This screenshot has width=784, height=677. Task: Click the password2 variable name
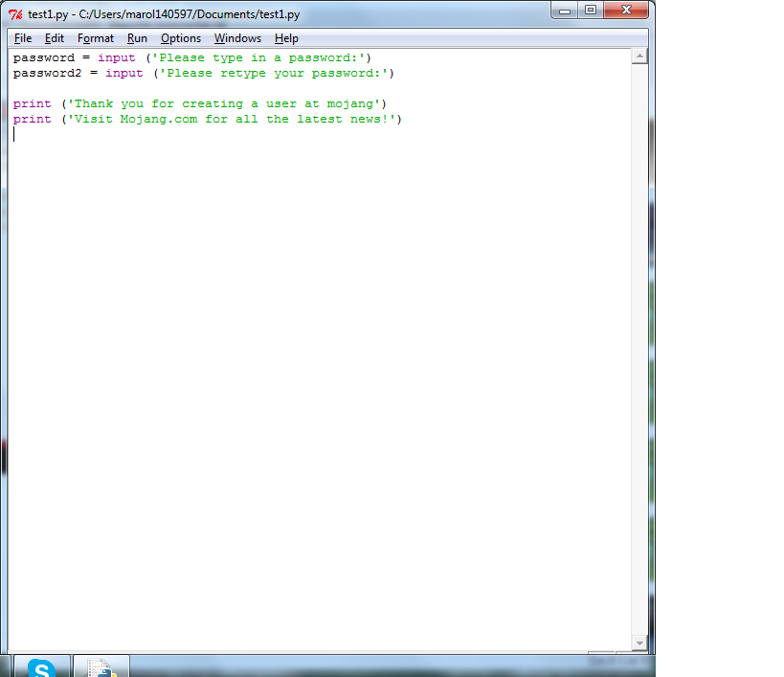[x=47, y=74]
